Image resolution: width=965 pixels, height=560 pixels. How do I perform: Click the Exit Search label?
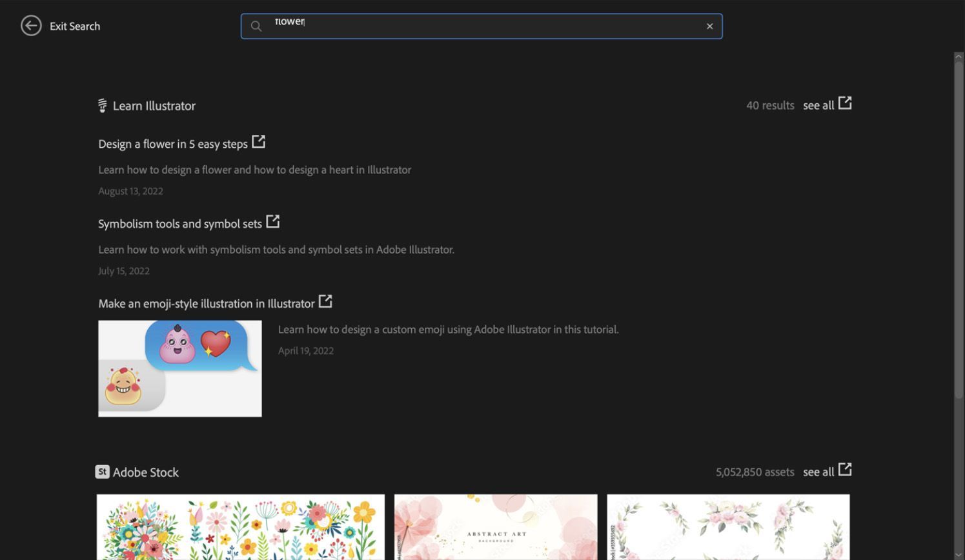[x=75, y=26]
